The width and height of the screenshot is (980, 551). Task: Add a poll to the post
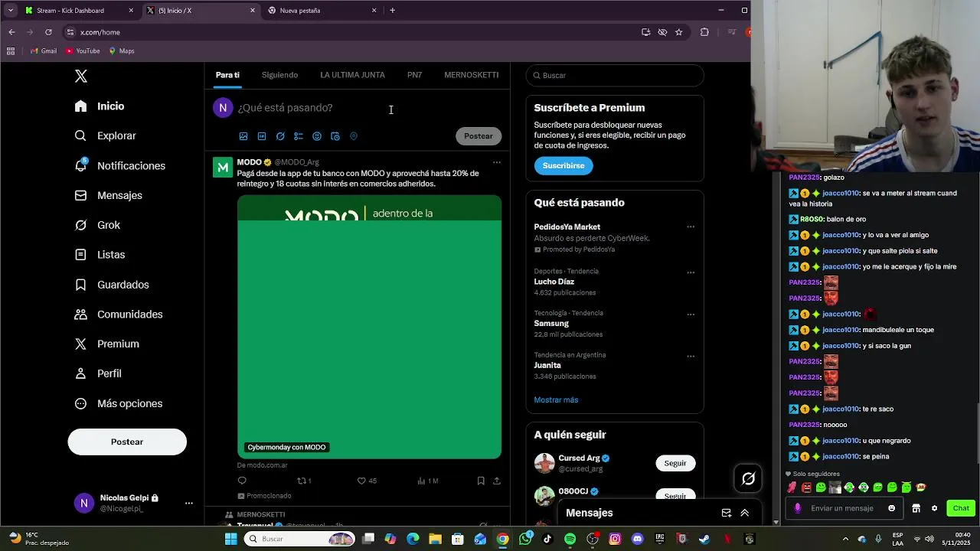299,136
